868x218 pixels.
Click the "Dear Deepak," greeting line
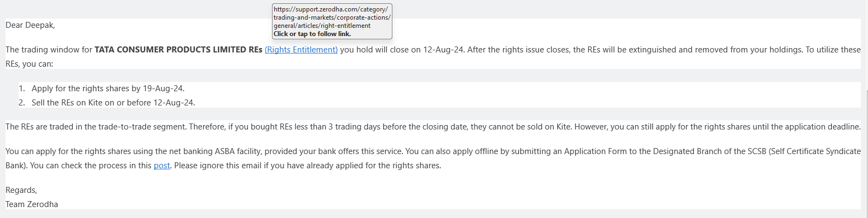30,25
